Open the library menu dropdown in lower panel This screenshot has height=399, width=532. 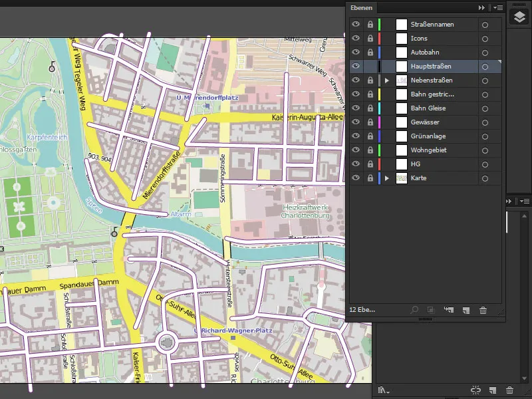(x=384, y=390)
